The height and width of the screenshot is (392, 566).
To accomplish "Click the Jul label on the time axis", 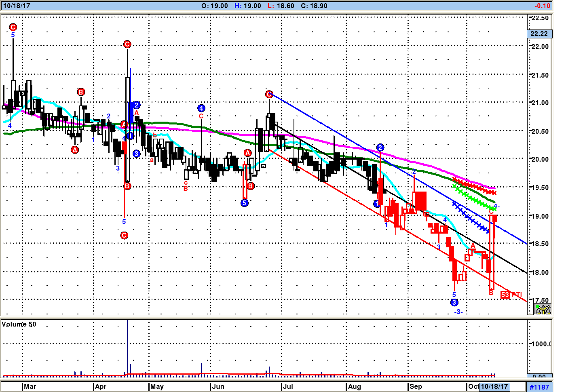I will pyautogui.click(x=288, y=386).
